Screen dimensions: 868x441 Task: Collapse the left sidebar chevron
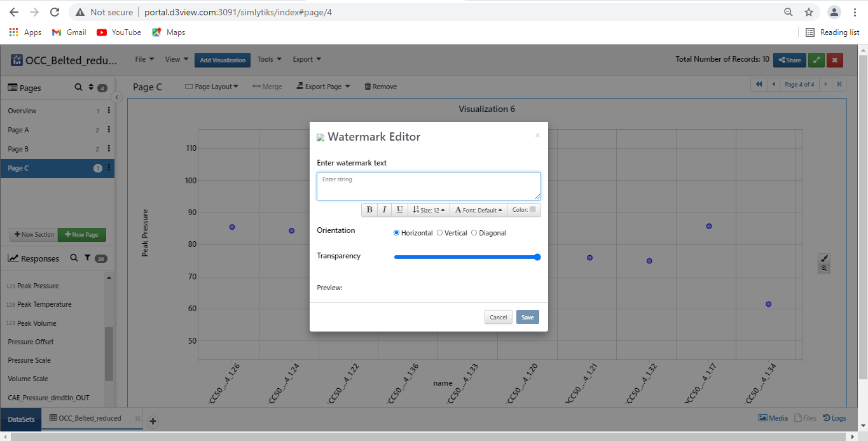pyautogui.click(x=117, y=97)
